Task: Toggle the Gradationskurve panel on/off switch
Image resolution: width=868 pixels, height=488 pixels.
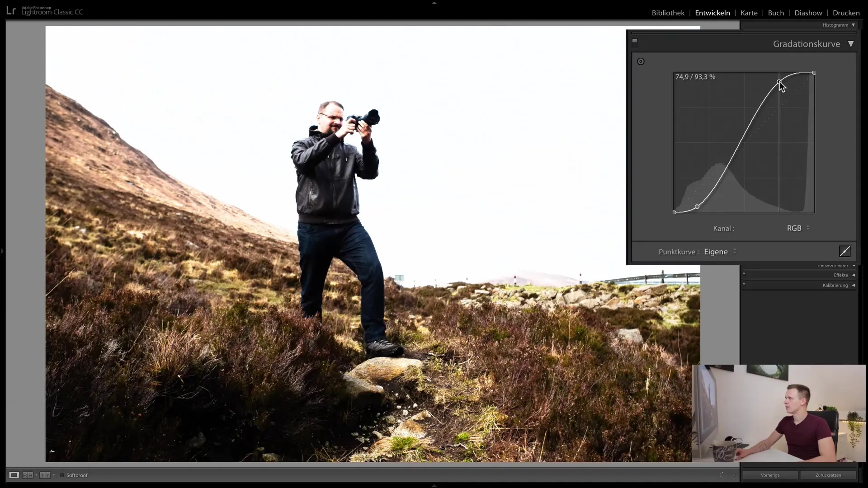Action: [x=635, y=42]
